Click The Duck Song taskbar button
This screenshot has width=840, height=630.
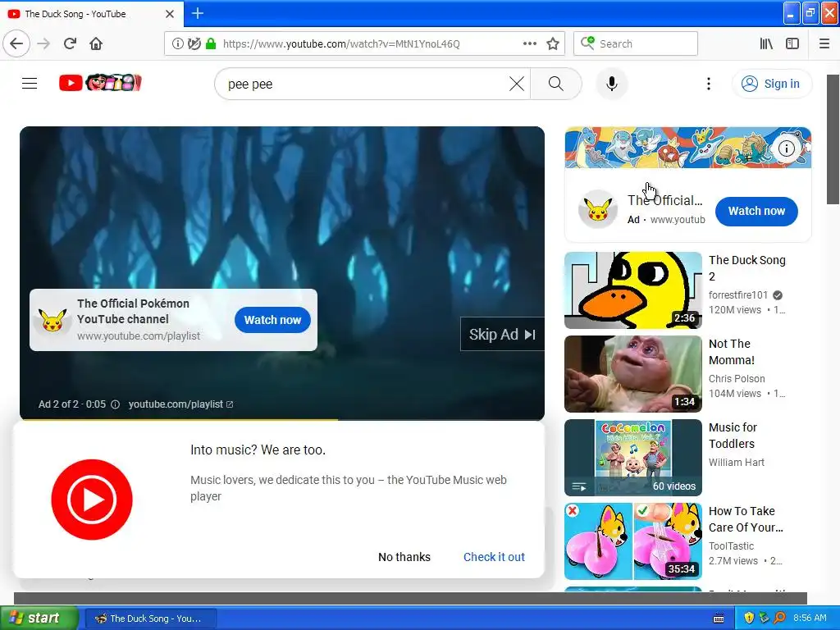pyautogui.click(x=151, y=619)
